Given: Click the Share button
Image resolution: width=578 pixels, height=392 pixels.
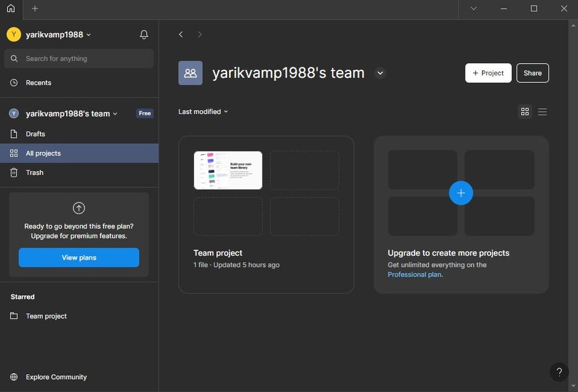Looking at the screenshot, I should (x=533, y=73).
